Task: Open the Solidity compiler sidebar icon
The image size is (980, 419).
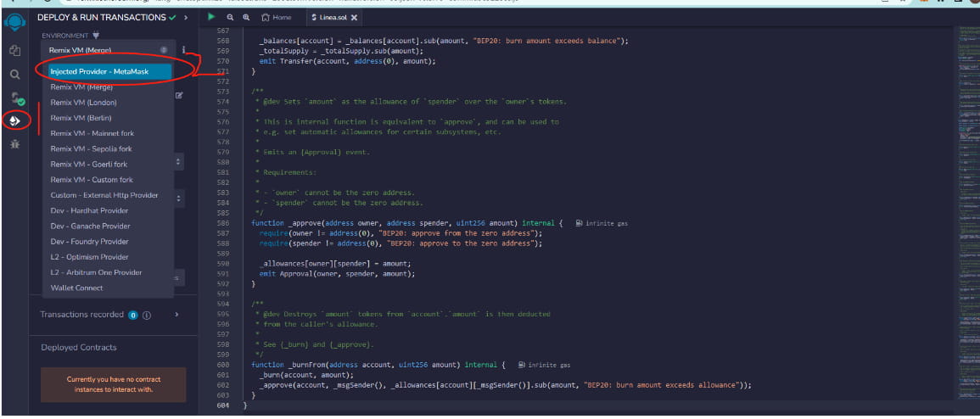Action: pos(16,98)
